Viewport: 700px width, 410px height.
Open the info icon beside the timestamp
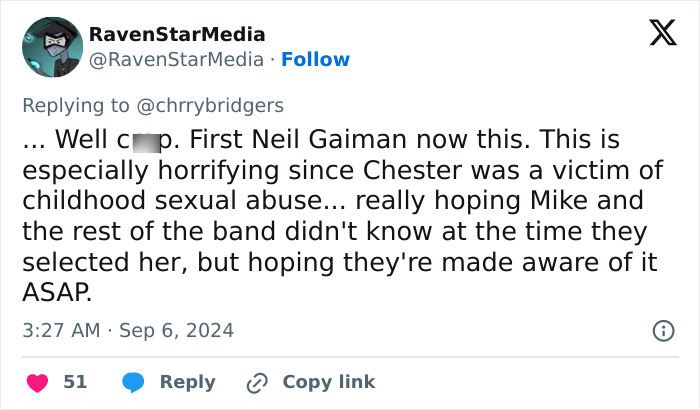[662, 330]
